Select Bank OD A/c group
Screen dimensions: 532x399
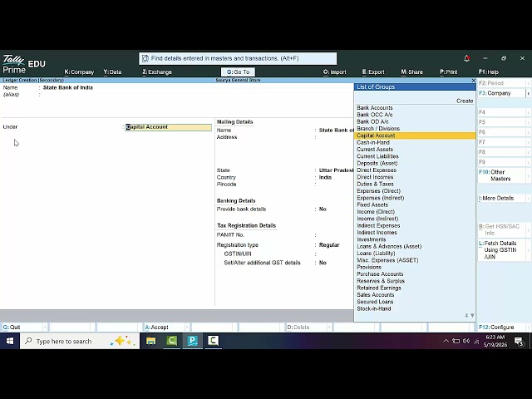click(415, 122)
